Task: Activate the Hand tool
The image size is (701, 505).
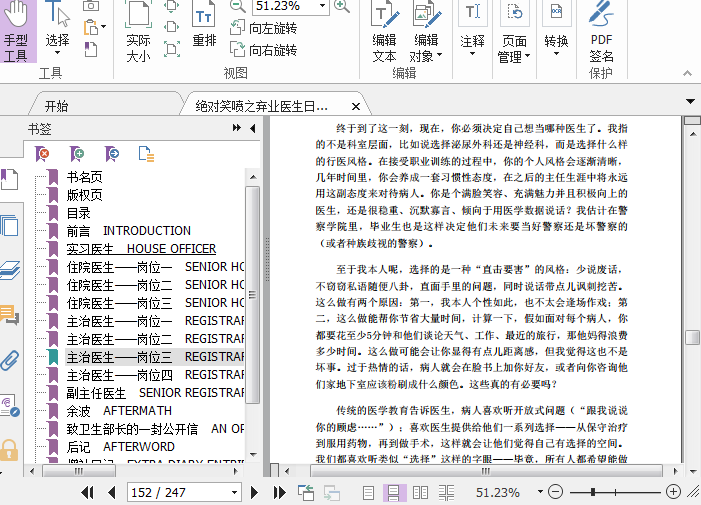Action: pyautogui.click(x=18, y=30)
